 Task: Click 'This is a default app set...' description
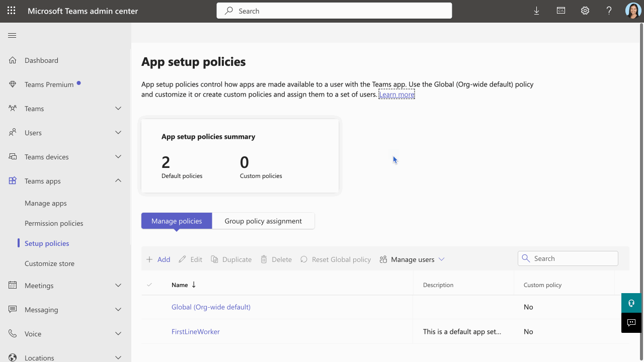tap(462, 331)
